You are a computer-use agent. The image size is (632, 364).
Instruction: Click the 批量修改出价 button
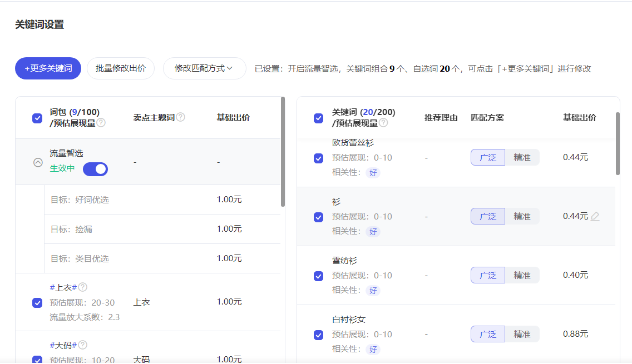click(121, 68)
